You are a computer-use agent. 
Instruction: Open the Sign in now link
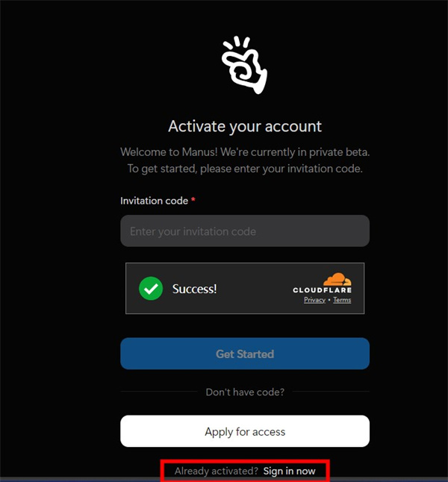coord(289,471)
